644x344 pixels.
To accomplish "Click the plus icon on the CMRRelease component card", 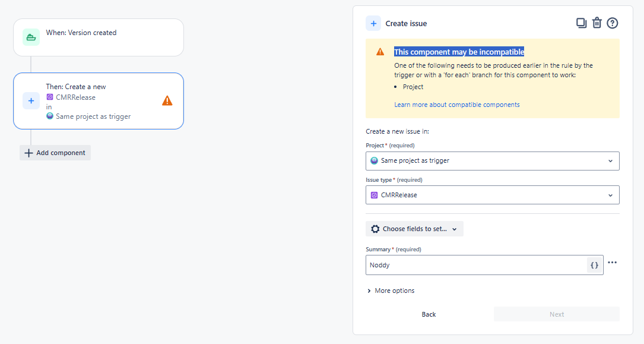I will 31,100.
